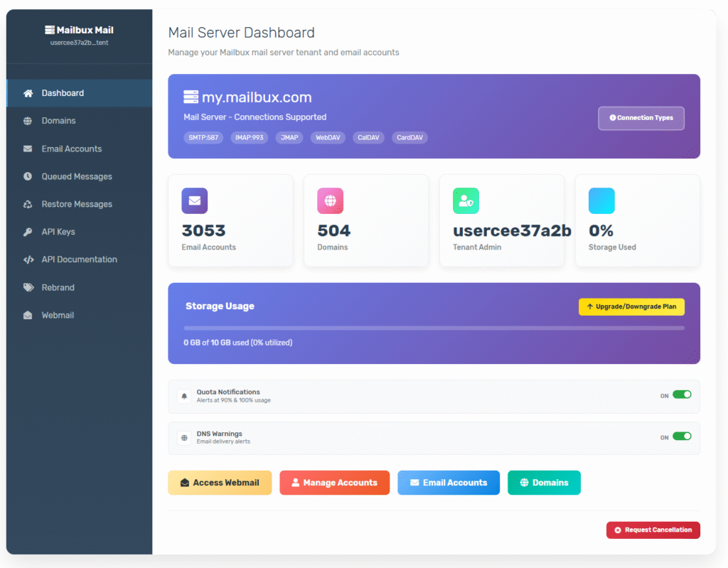Viewport: 728px width, 568px height.
Task: Click the Rebrand tags icon
Action: click(28, 287)
